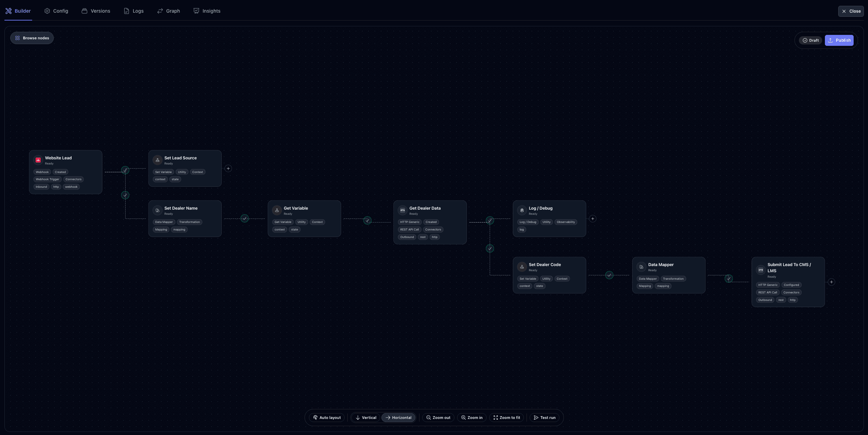
Task: Click check connector above Set Dealer Code branch
Action: [490, 249]
